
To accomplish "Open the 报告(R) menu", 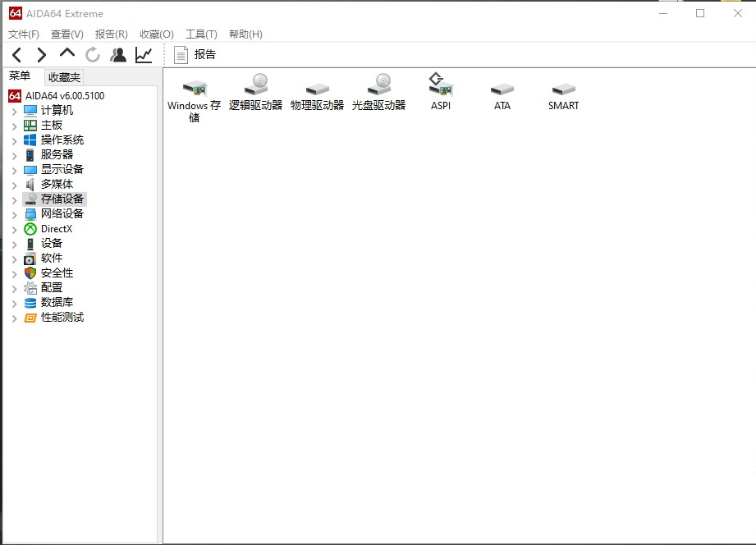I will [112, 34].
